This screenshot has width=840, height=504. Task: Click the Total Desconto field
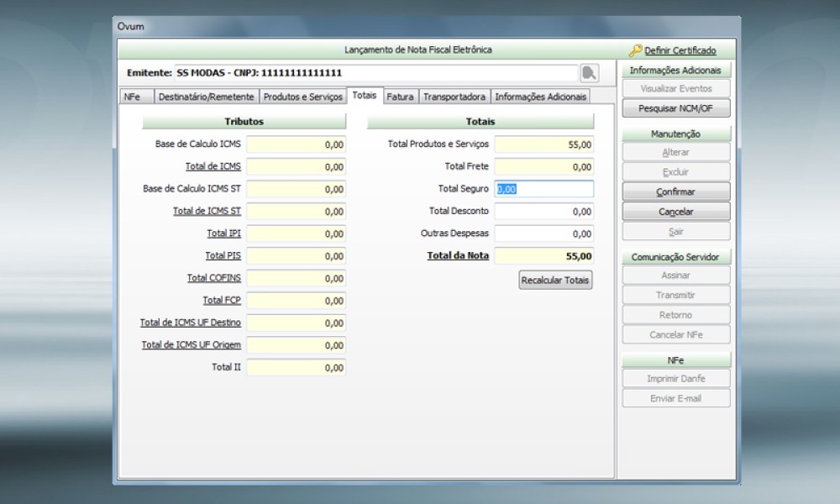tap(544, 212)
